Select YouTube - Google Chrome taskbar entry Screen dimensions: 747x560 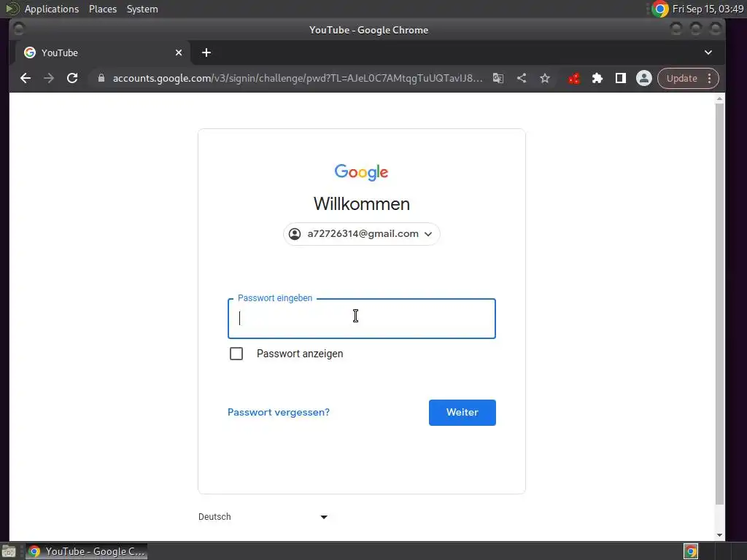coord(86,551)
